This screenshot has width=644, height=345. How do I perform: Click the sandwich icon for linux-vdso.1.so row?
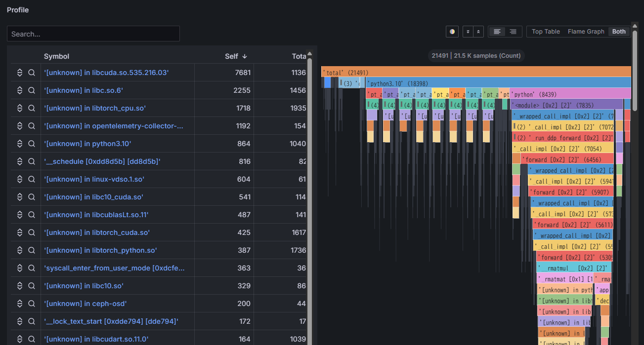[x=20, y=179]
